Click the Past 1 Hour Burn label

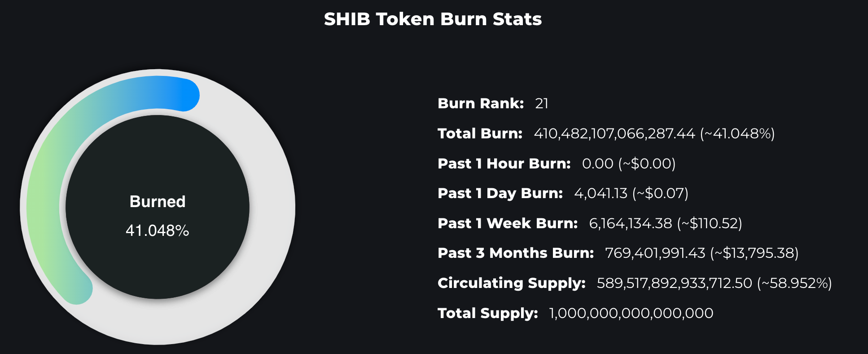point(504,164)
